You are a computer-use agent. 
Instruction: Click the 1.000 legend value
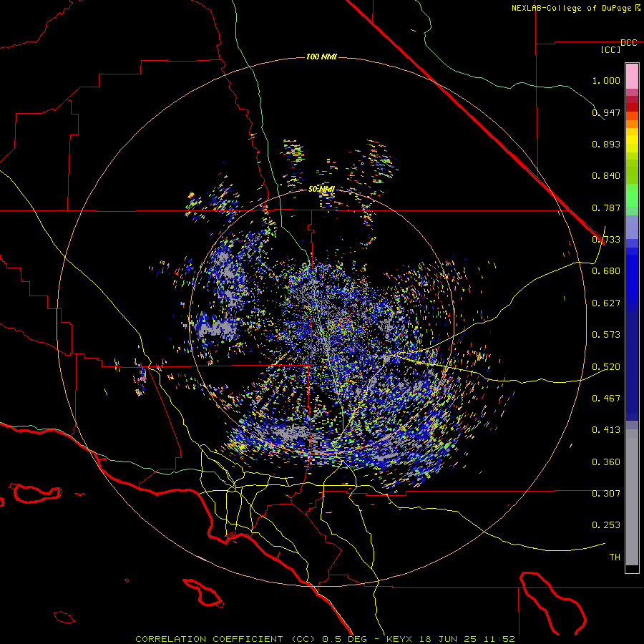[x=606, y=80]
